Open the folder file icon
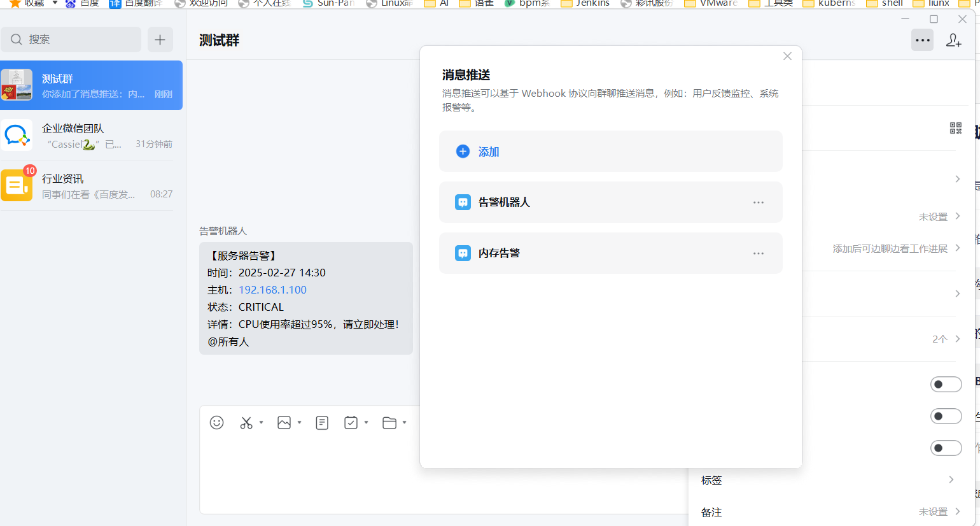 389,423
